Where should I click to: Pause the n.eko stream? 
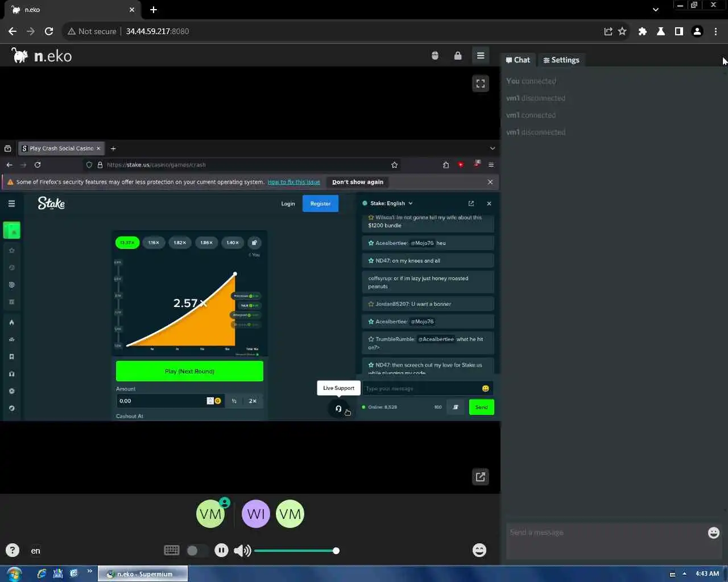pyautogui.click(x=221, y=550)
